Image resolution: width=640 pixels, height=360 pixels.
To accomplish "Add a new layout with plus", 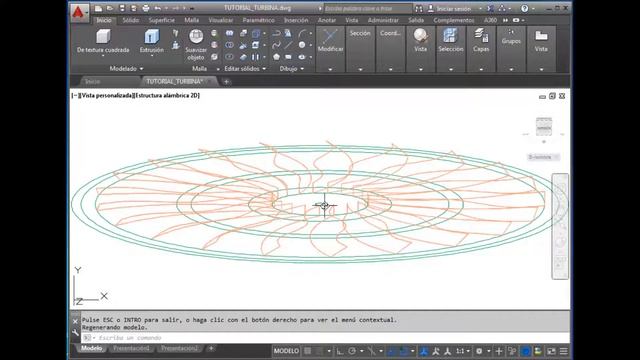I will [x=211, y=348].
